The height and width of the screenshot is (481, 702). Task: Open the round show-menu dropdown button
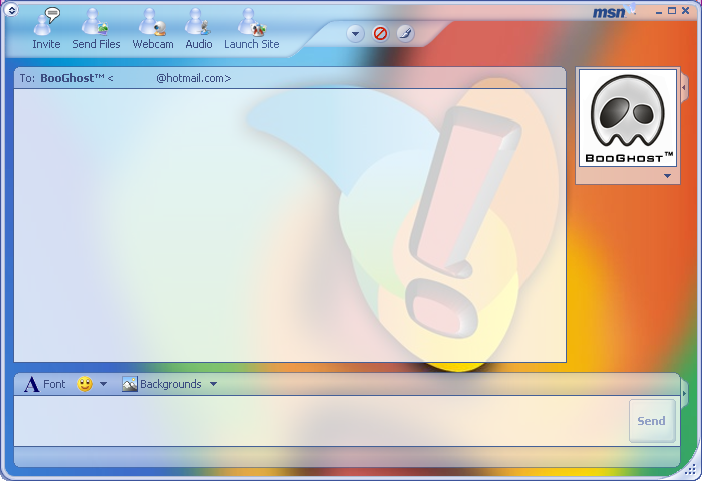[355, 34]
